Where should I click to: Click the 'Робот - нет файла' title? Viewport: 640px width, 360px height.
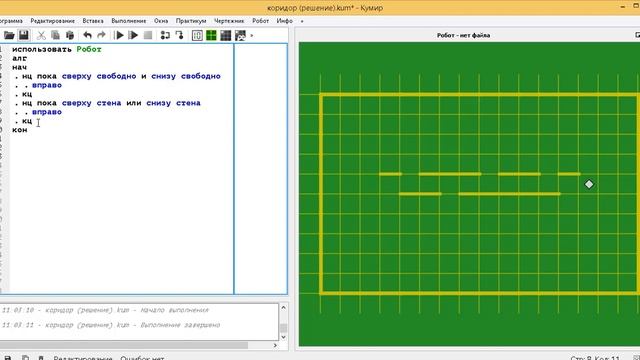[463, 36]
